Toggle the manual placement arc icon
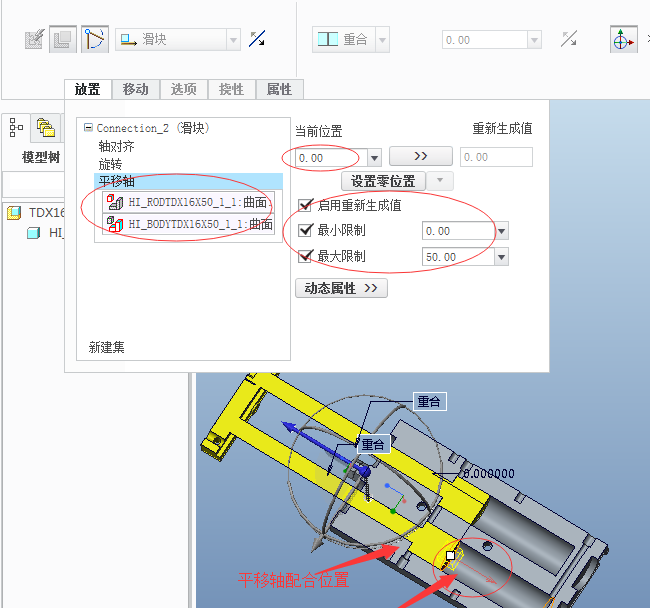 (95, 39)
